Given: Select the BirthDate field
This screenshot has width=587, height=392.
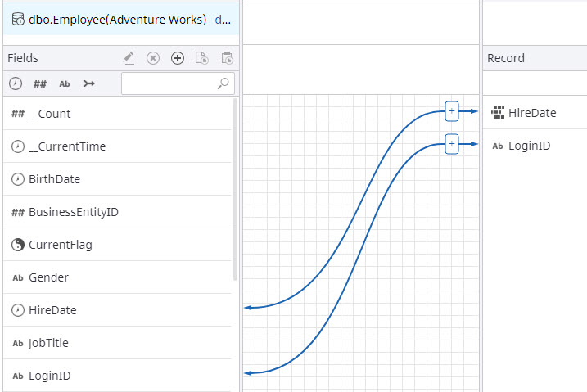Looking at the screenshot, I should (x=54, y=179).
